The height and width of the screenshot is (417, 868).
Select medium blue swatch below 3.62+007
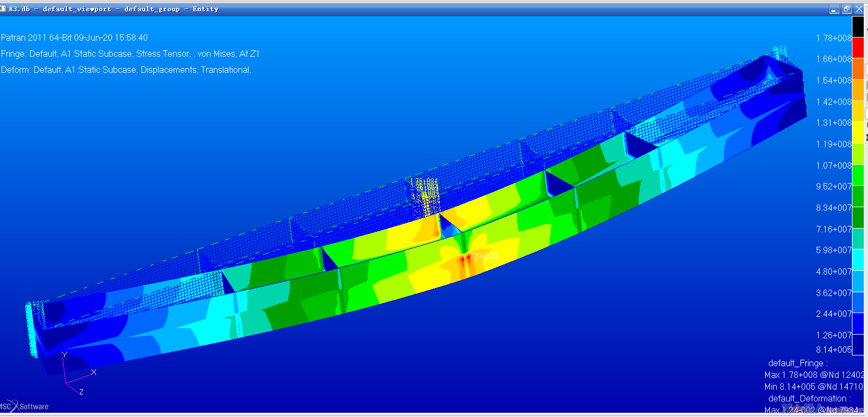tap(858, 302)
